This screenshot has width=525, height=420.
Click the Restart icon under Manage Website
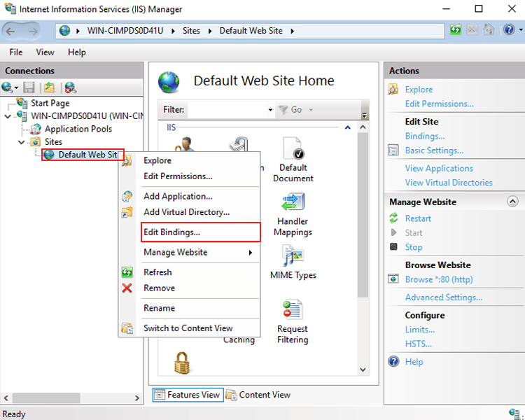click(393, 218)
